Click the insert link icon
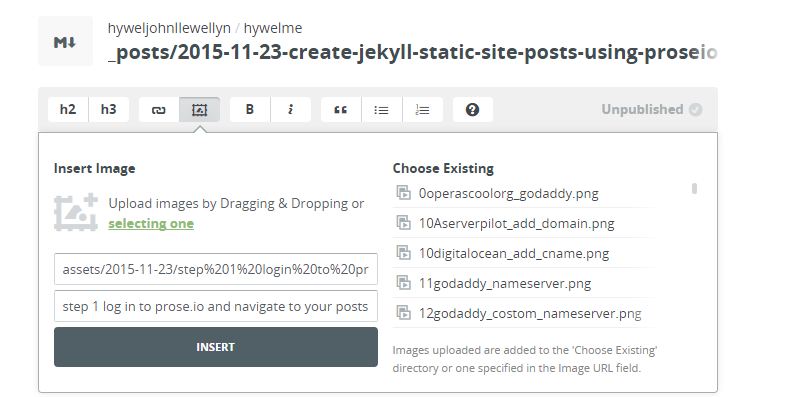 159,110
